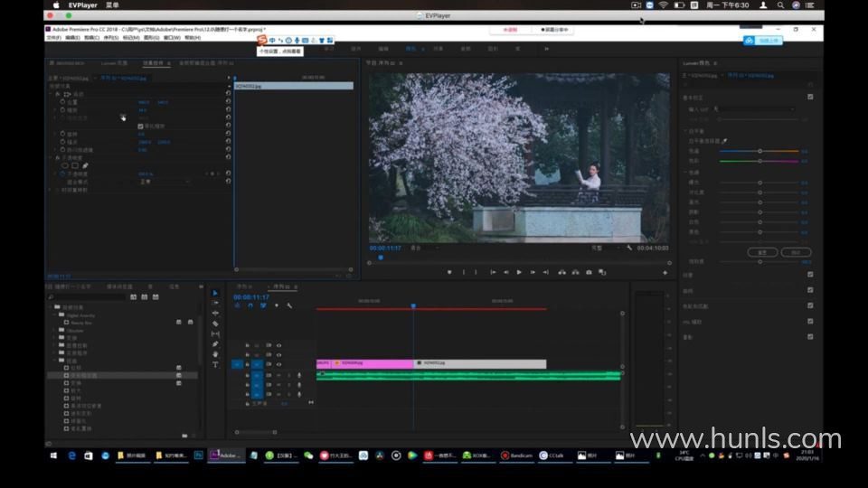Select the Type (T) tool
Image resolution: width=868 pixels, height=488 pixels.
pyautogui.click(x=215, y=364)
